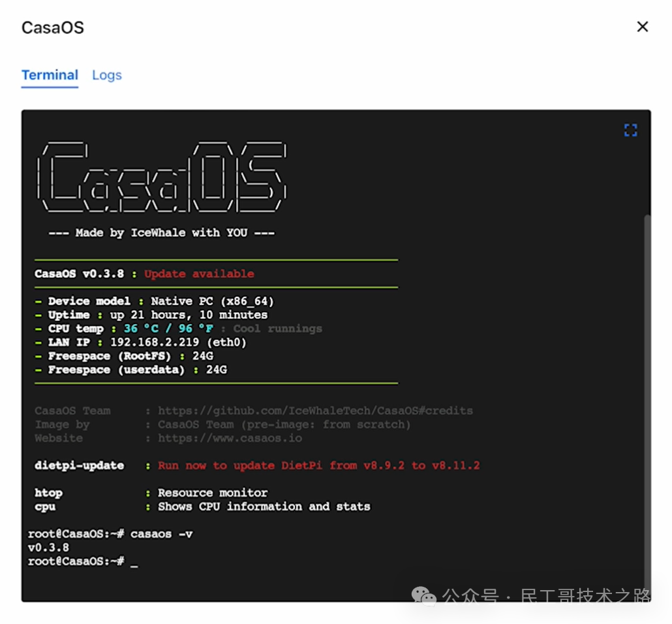Select the Terminal tab
Screen dimensions: 672x624
(x=50, y=75)
